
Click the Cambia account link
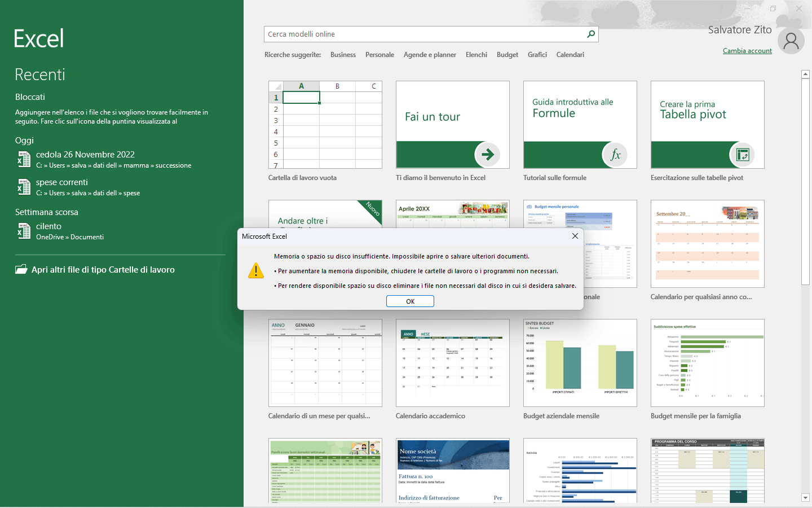click(747, 51)
